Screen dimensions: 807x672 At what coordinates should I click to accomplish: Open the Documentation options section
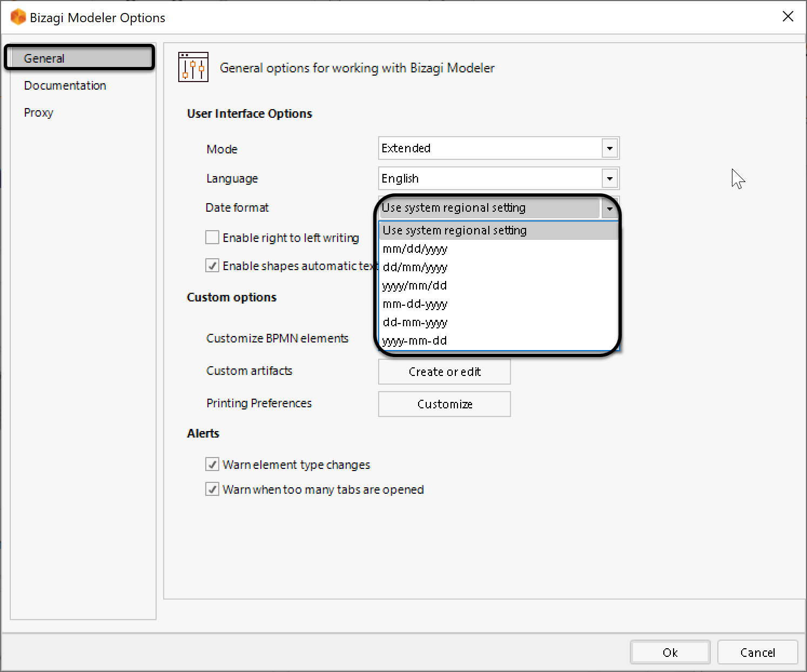tap(65, 85)
